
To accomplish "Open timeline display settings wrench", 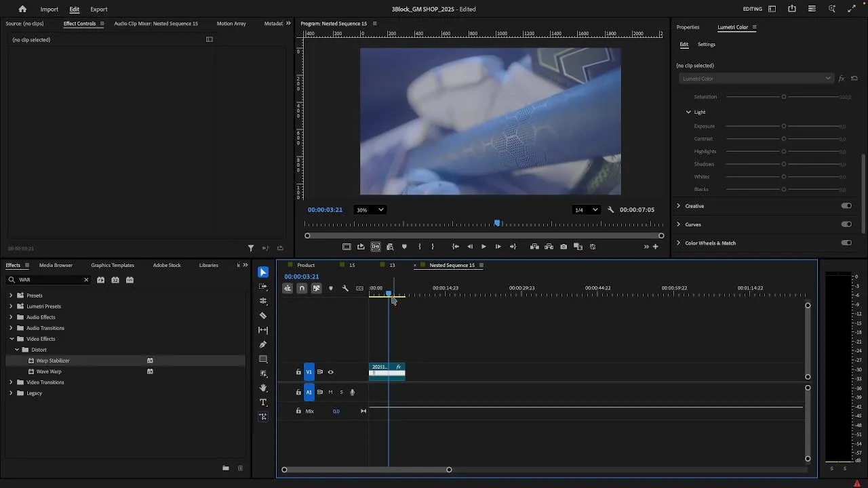I will 345,288.
